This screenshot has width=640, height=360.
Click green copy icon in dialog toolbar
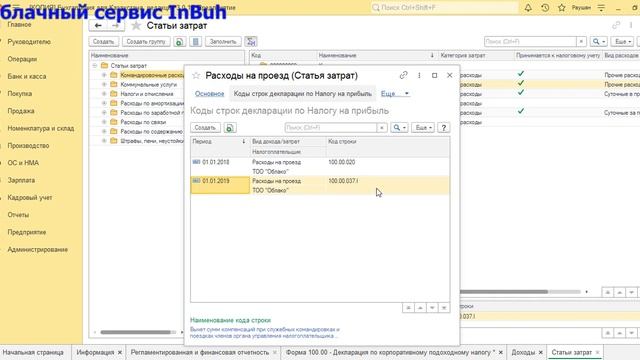[230, 128]
